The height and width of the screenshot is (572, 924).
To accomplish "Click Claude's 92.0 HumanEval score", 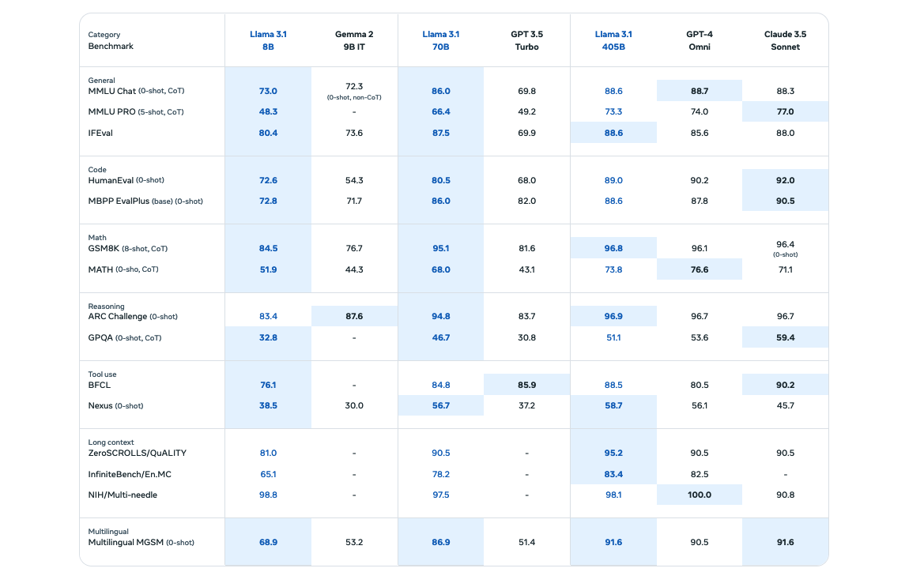I will (786, 180).
